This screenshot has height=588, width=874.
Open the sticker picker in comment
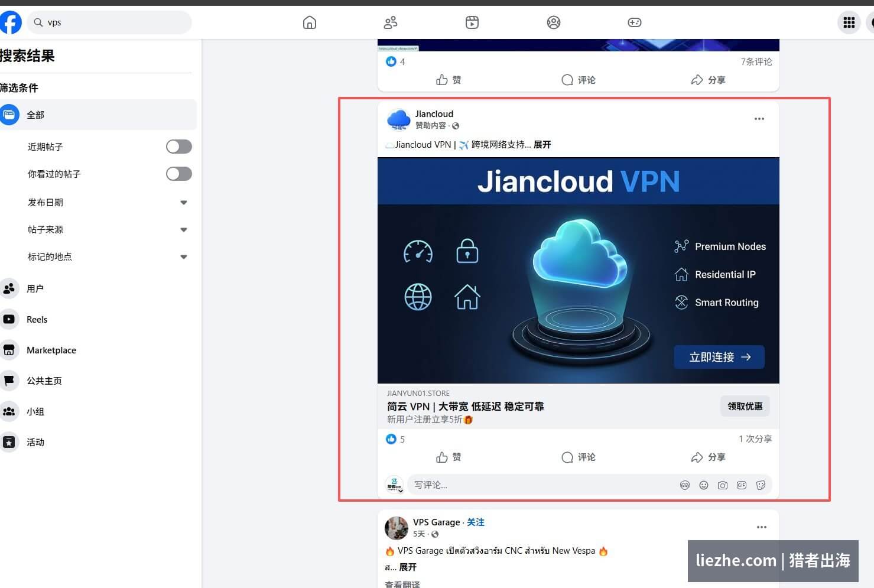click(x=761, y=485)
